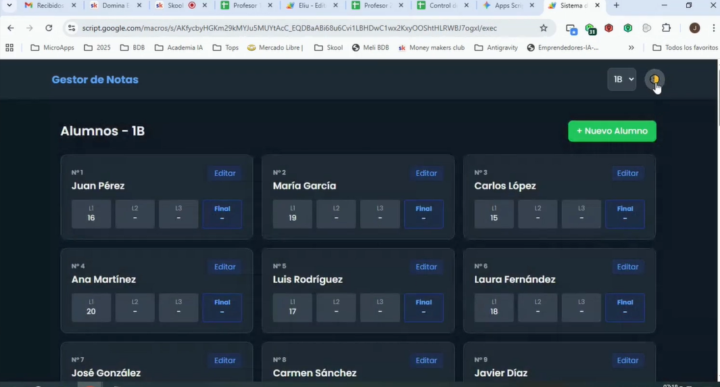Open Academia IA bookmarks folder
This screenshot has width=720, height=387.
[179, 47]
